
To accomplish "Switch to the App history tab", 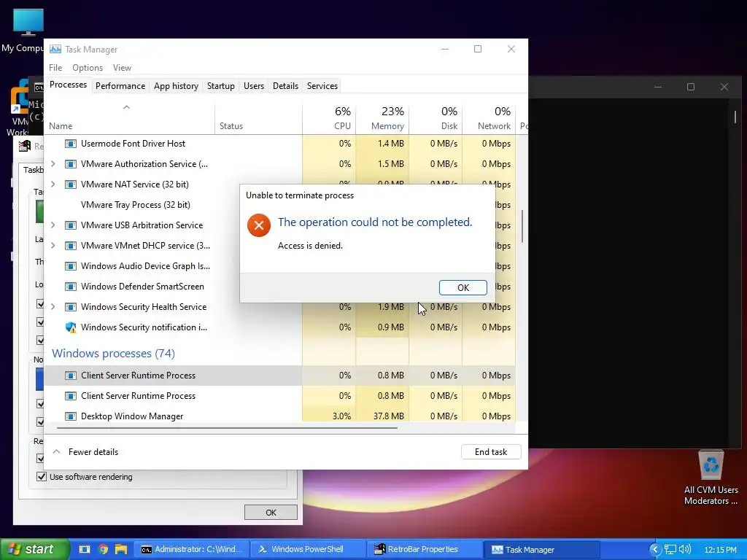I will [x=176, y=86].
